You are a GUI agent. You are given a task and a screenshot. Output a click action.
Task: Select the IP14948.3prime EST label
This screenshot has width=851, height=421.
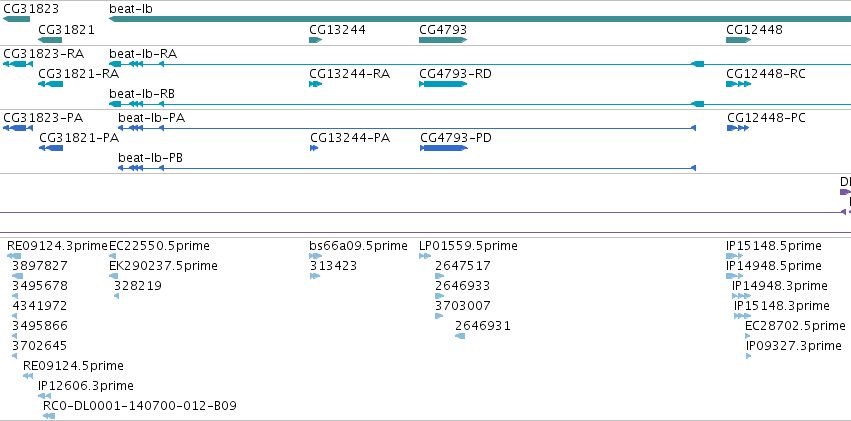point(780,286)
